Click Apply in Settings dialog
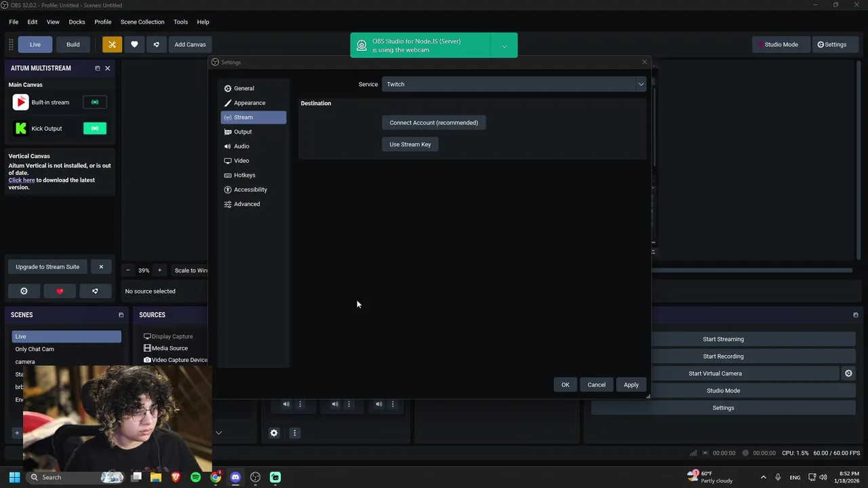Viewport: 868px width, 488px height. pos(631,385)
